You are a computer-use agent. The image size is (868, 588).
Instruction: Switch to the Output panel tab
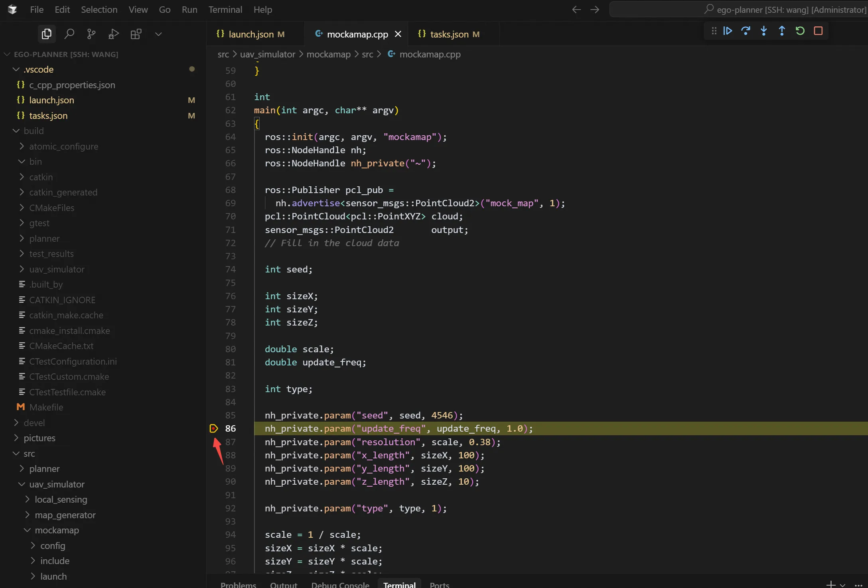283,585
